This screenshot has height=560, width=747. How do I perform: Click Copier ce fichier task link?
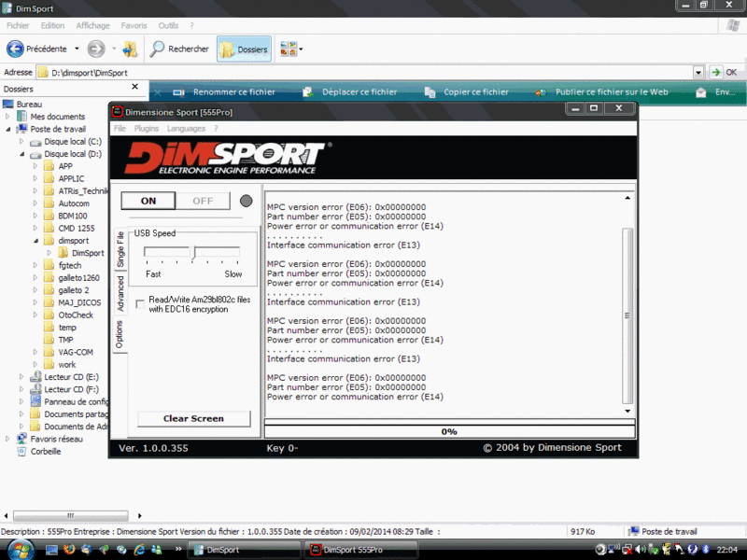click(x=466, y=91)
